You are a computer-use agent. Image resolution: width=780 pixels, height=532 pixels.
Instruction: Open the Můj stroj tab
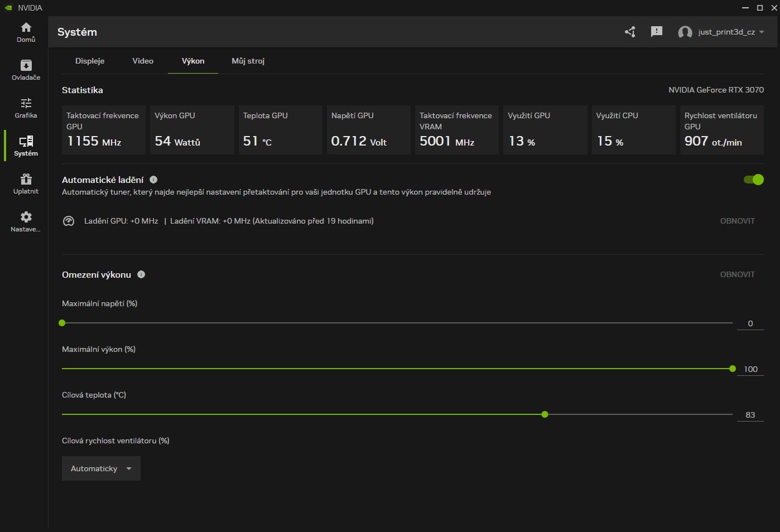click(x=248, y=61)
